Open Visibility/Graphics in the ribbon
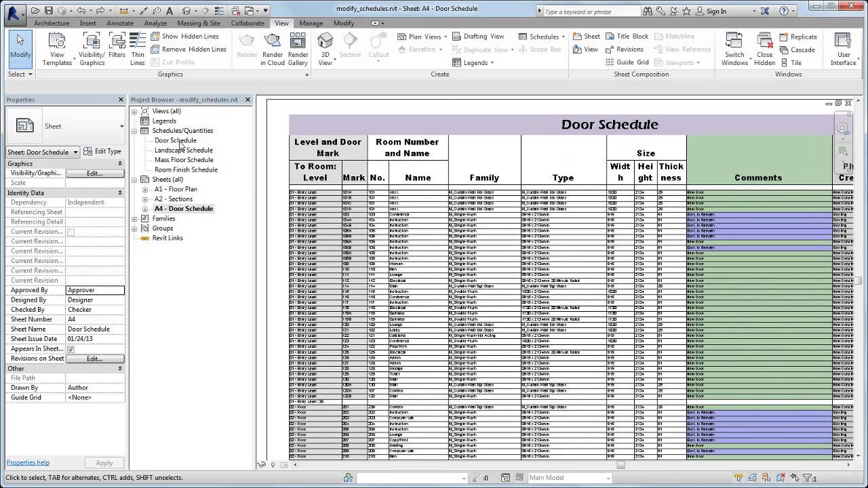This screenshot has width=868, height=488. 92,49
